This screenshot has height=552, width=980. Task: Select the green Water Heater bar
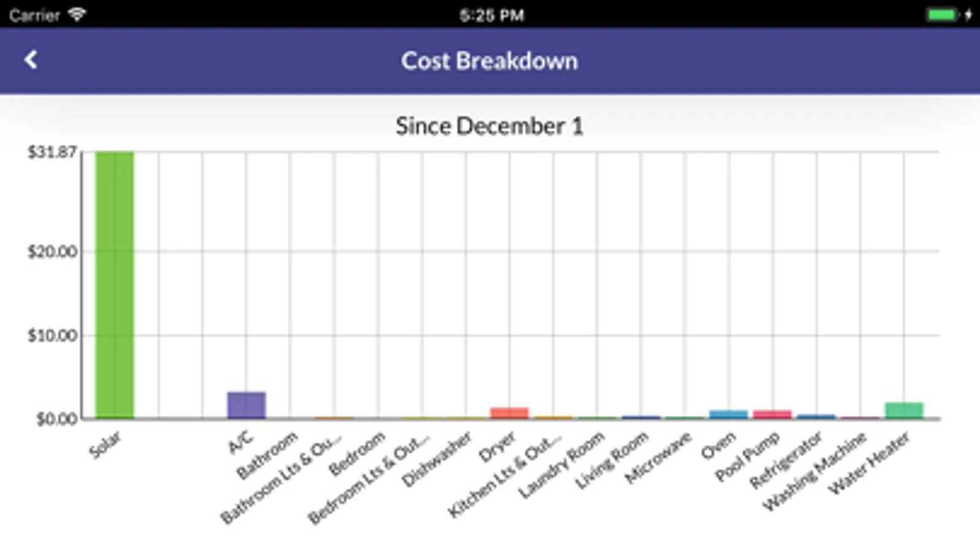coord(904,410)
